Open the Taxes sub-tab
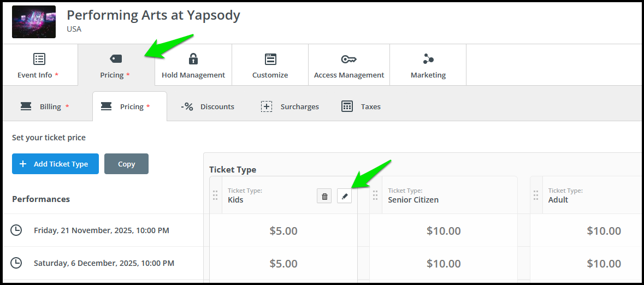The width and height of the screenshot is (644, 285). tap(361, 106)
